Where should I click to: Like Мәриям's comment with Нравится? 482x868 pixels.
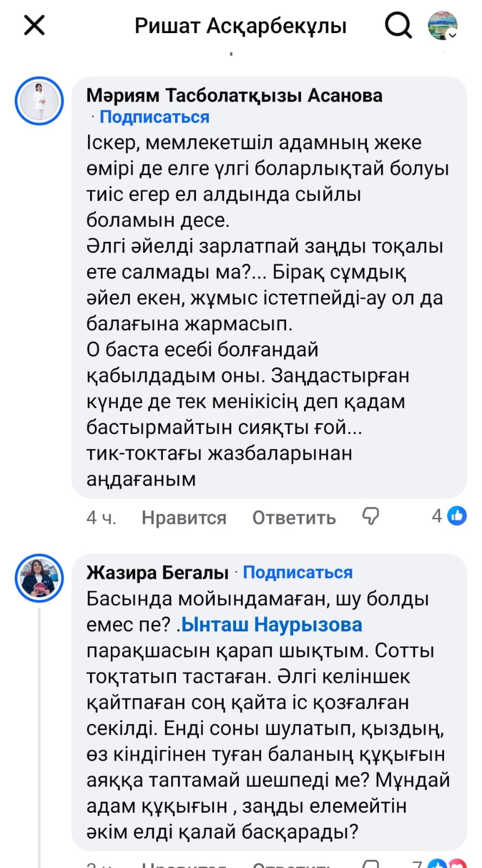(183, 518)
